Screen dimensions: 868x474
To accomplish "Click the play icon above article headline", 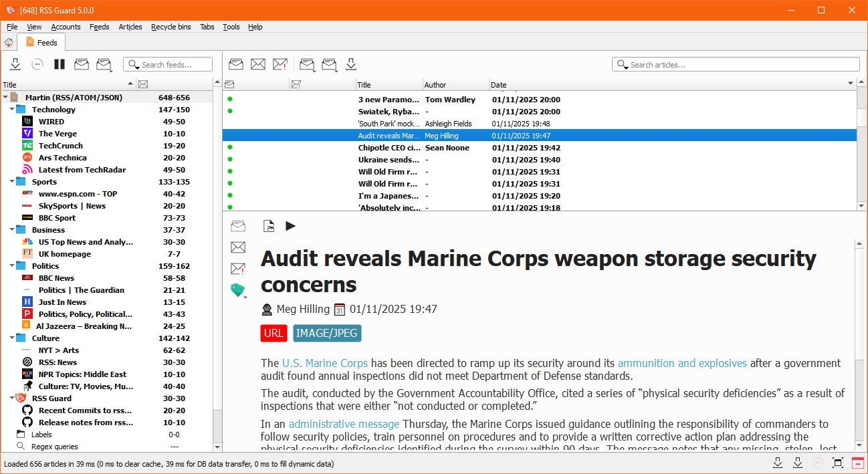I will click(x=290, y=226).
